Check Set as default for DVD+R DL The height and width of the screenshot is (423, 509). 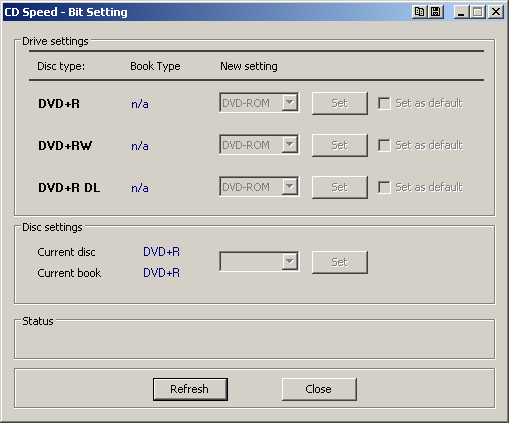384,187
